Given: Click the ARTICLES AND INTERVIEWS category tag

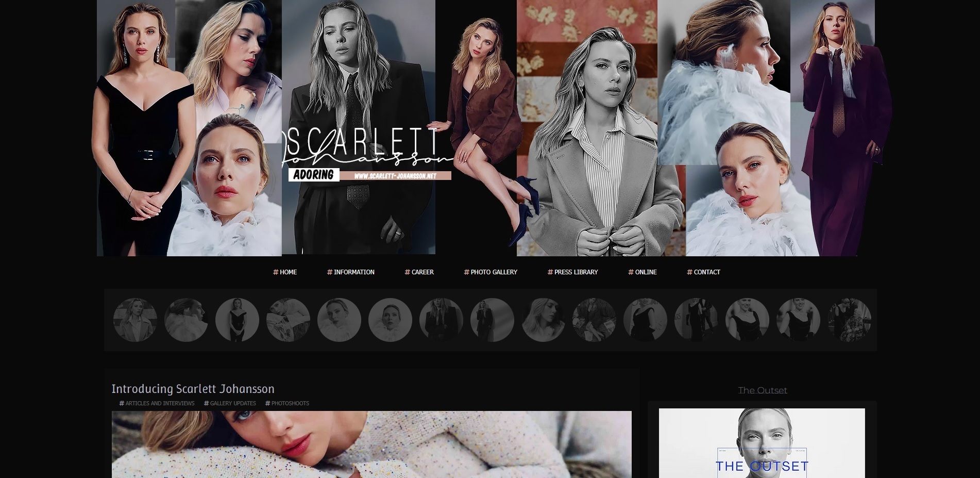Looking at the screenshot, I should (157, 403).
